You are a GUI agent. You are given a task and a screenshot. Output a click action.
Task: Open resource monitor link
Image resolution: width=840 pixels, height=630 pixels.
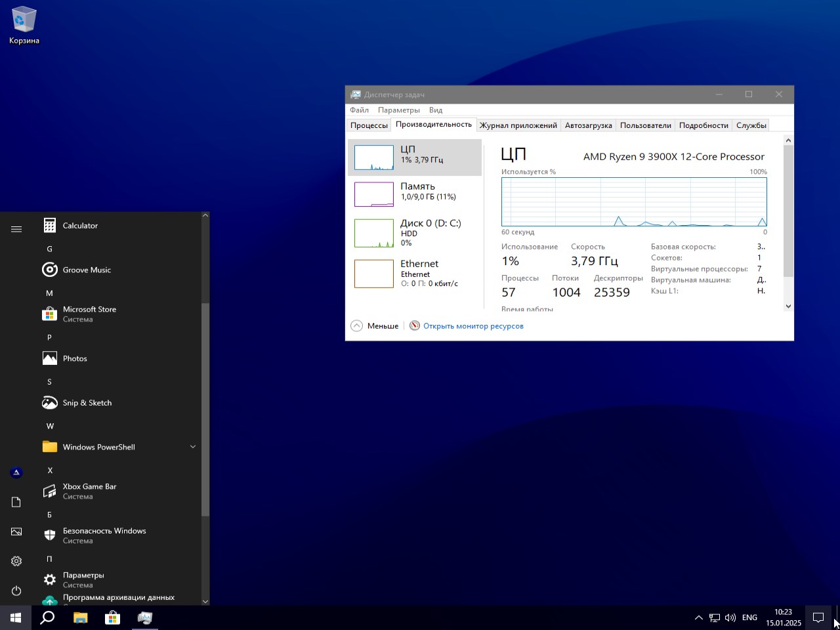tap(472, 326)
